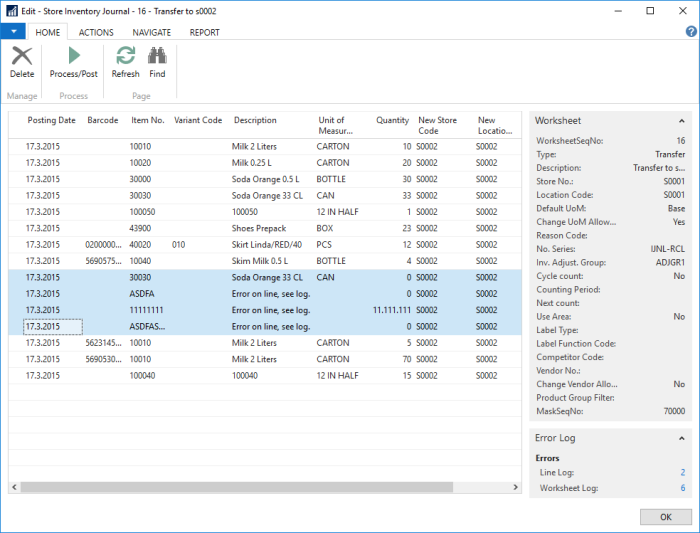The image size is (700, 533).
Task: Open the blue help question mark
Action: click(691, 32)
